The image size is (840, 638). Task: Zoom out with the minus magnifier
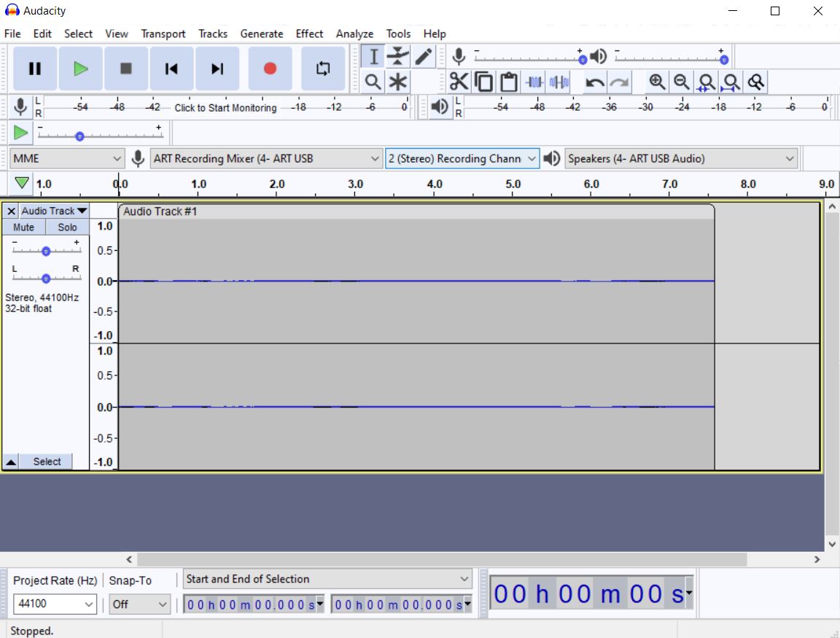pos(682,82)
